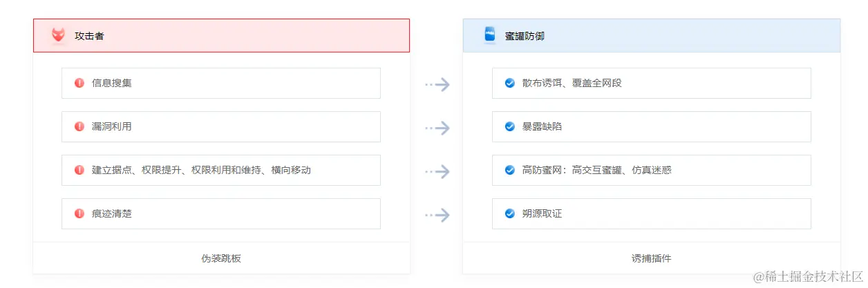This screenshot has width=868, height=288.
Task: Click the arrow pointing to 散布诱饵
Action: pos(437,84)
